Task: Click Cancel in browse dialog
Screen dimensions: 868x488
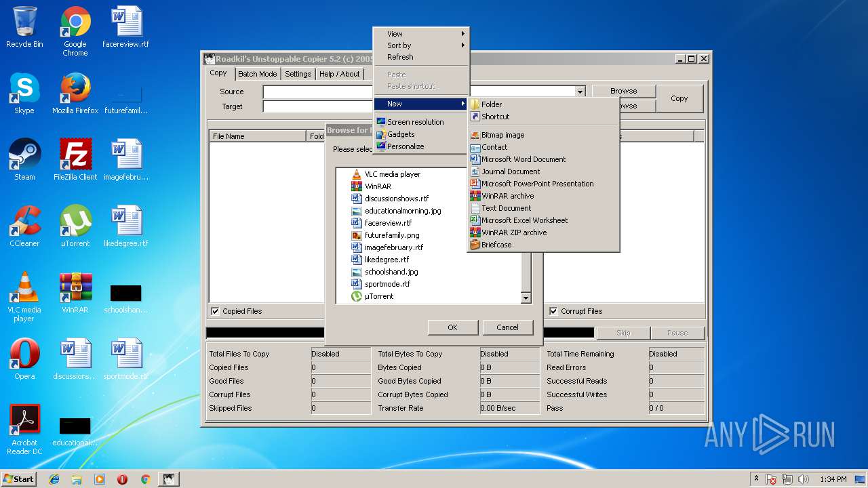Action: pyautogui.click(x=507, y=327)
